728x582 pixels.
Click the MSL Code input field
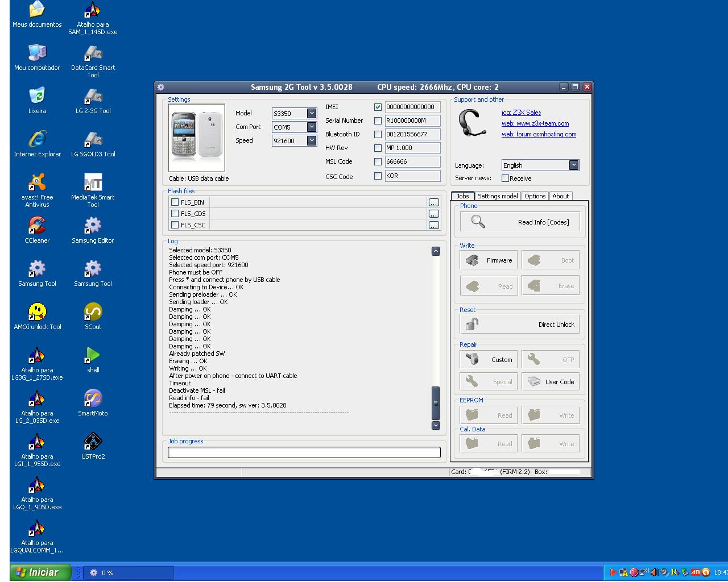tap(412, 161)
